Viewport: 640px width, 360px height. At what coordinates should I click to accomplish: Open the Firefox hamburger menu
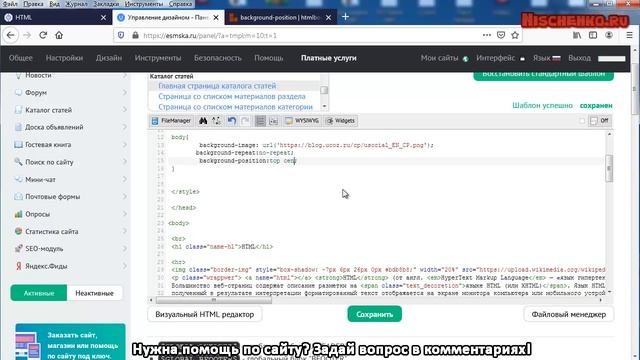coord(629,35)
